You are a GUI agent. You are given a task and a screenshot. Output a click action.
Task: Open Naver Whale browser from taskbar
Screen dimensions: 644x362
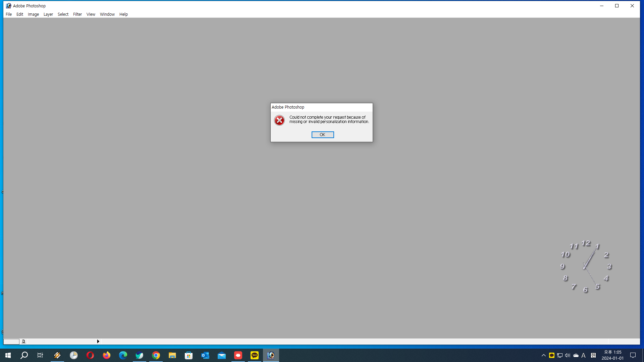(140, 355)
